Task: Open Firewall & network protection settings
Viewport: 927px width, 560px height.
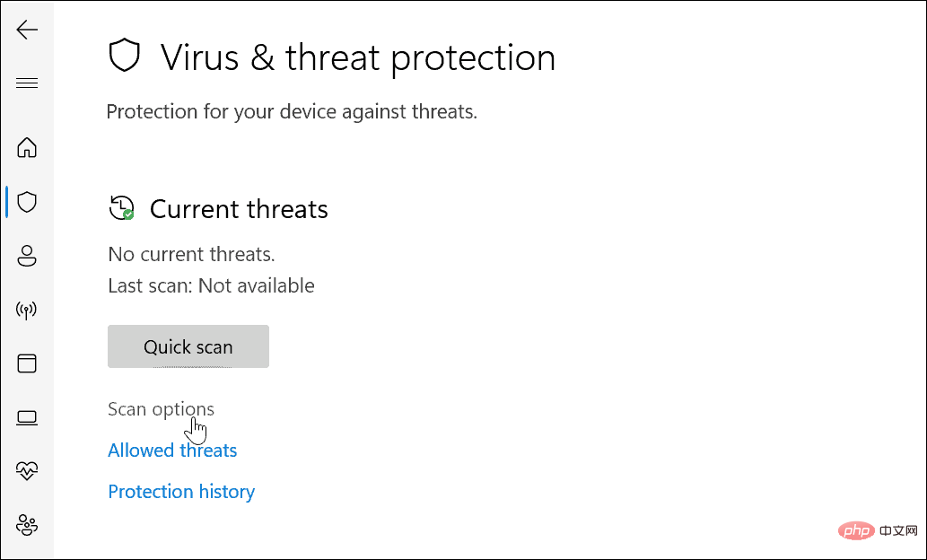Action: pos(27,310)
